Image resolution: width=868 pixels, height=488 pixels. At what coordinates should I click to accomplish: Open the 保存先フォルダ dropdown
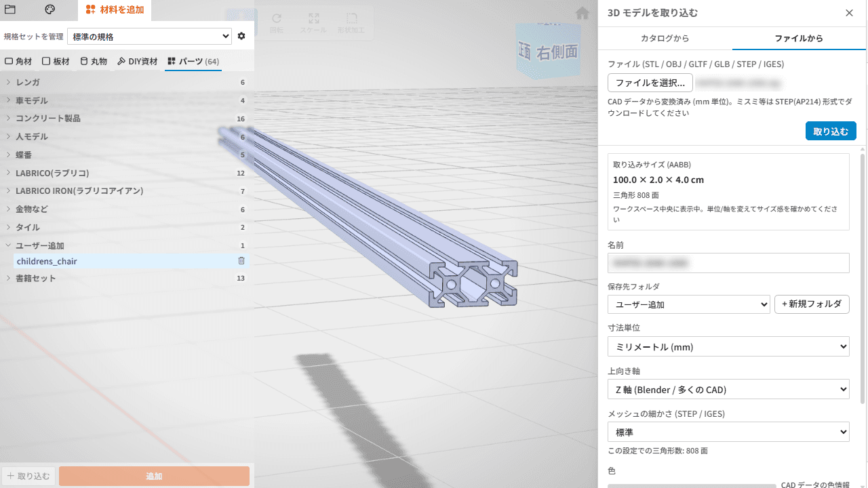(688, 304)
